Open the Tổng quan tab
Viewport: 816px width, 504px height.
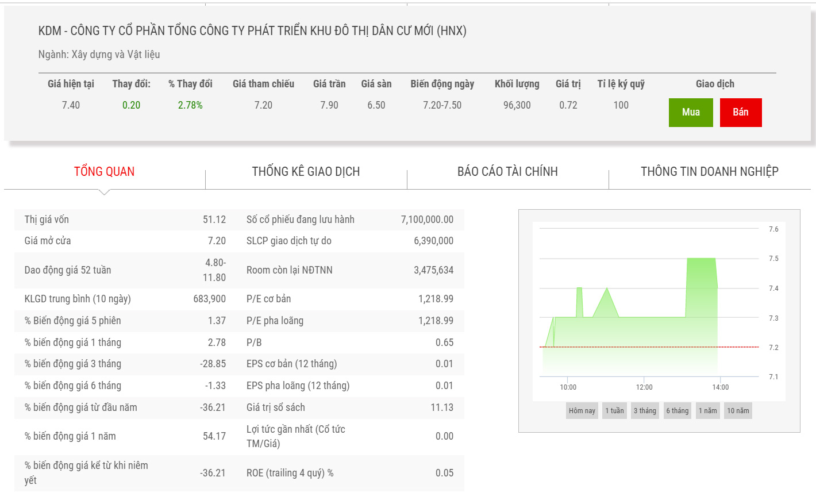[x=104, y=171]
